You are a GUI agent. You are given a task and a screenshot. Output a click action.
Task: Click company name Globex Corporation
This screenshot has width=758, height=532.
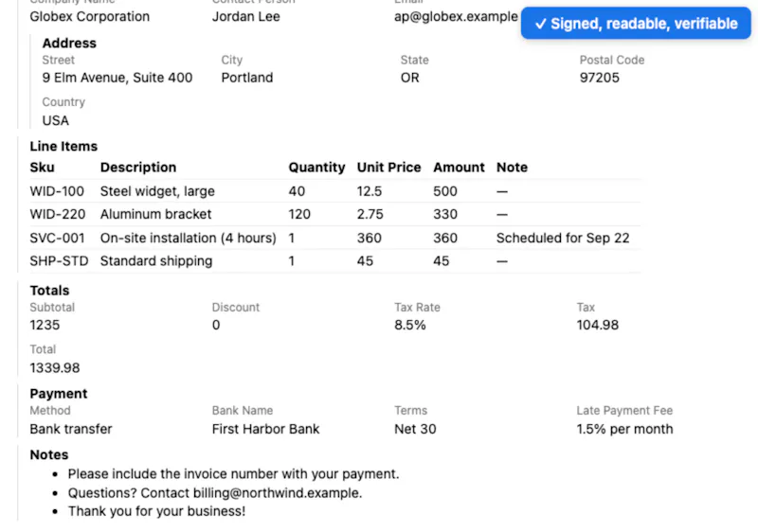click(89, 16)
